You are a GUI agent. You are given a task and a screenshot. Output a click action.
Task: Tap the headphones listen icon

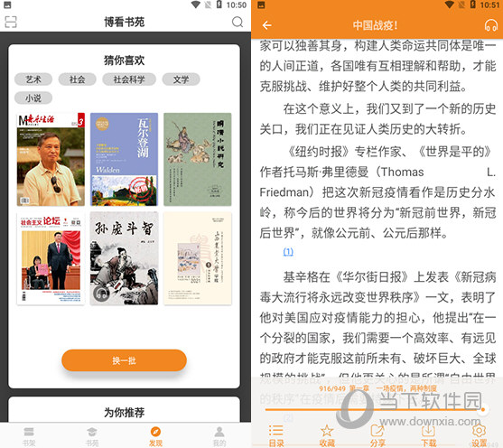[x=491, y=25]
